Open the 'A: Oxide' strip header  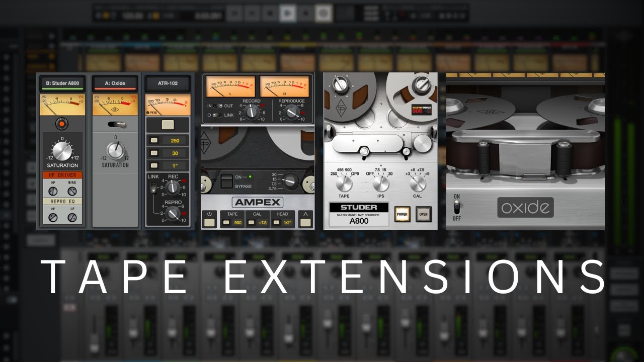point(115,83)
